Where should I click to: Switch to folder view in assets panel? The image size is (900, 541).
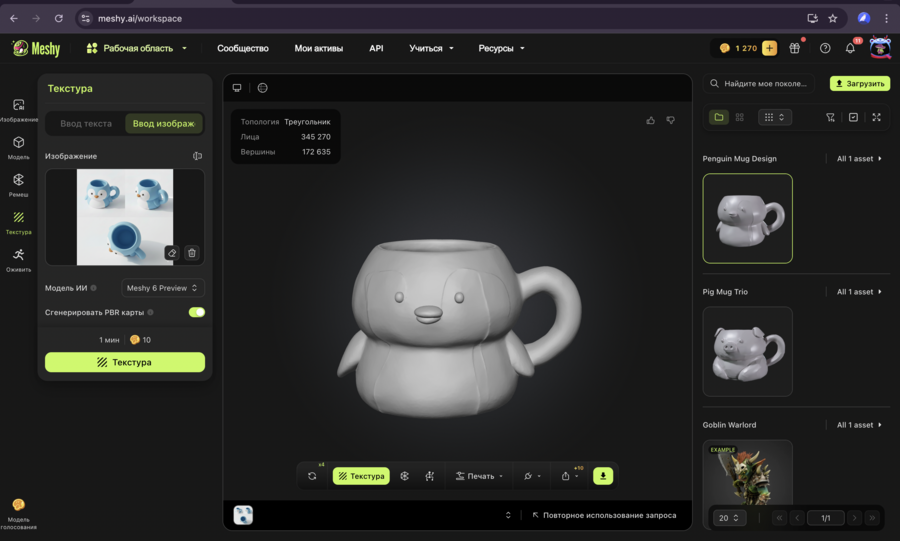pyautogui.click(x=718, y=117)
